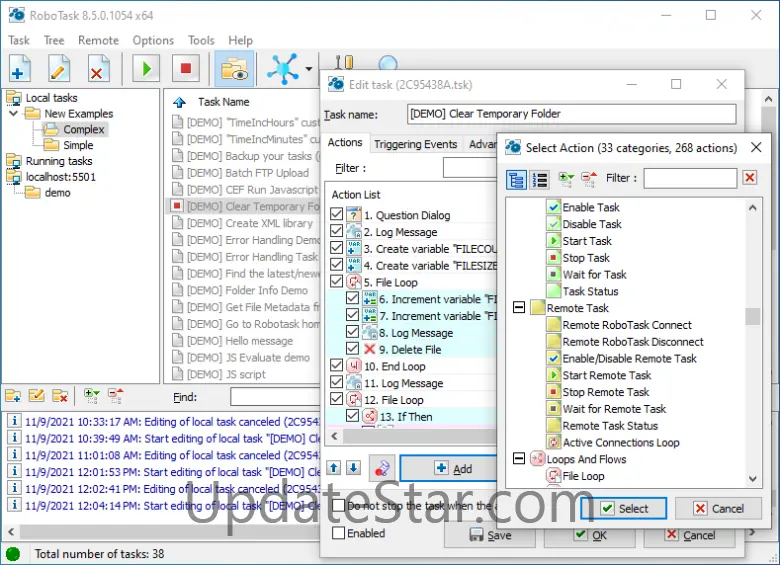The image size is (780, 565).
Task: Collapse the Loops And Flows category
Action: tap(519, 458)
